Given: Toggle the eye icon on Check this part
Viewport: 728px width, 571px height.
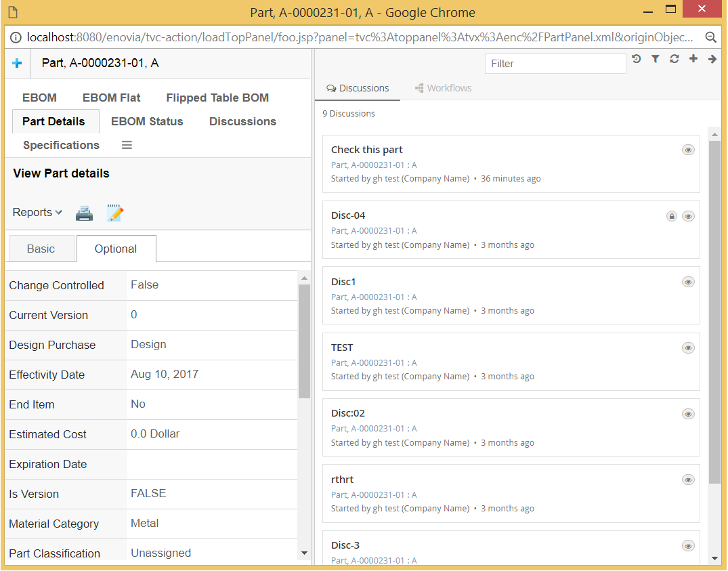Looking at the screenshot, I should 688,150.
